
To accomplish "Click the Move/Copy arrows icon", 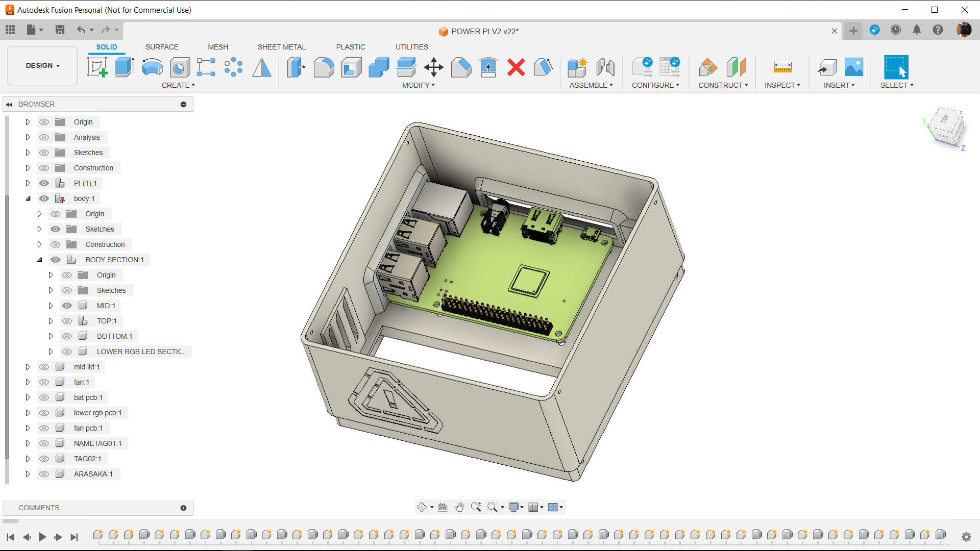I will [x=433, y=67].
